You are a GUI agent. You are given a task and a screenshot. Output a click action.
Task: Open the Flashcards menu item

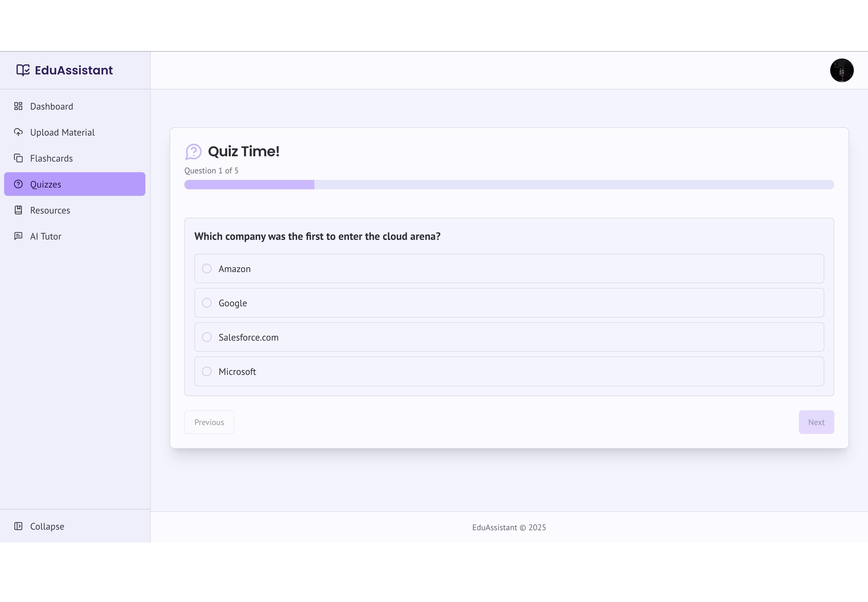click(51, 158)
